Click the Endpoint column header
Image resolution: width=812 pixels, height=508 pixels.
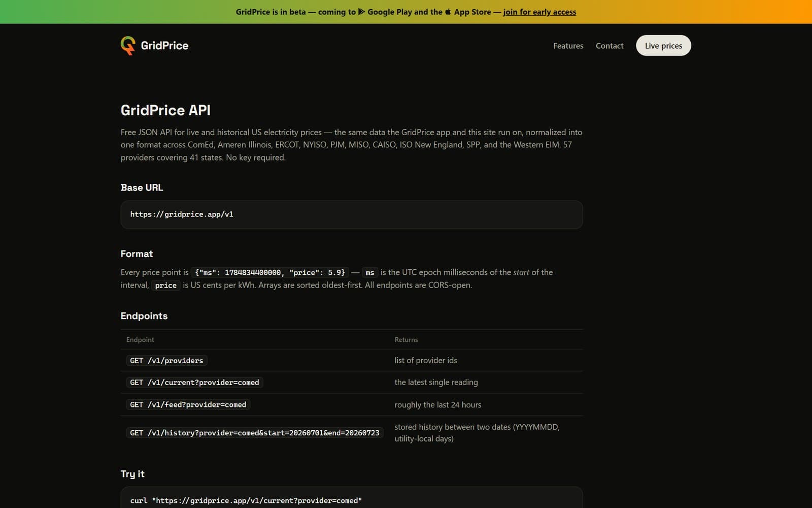[x=140, y=339]
